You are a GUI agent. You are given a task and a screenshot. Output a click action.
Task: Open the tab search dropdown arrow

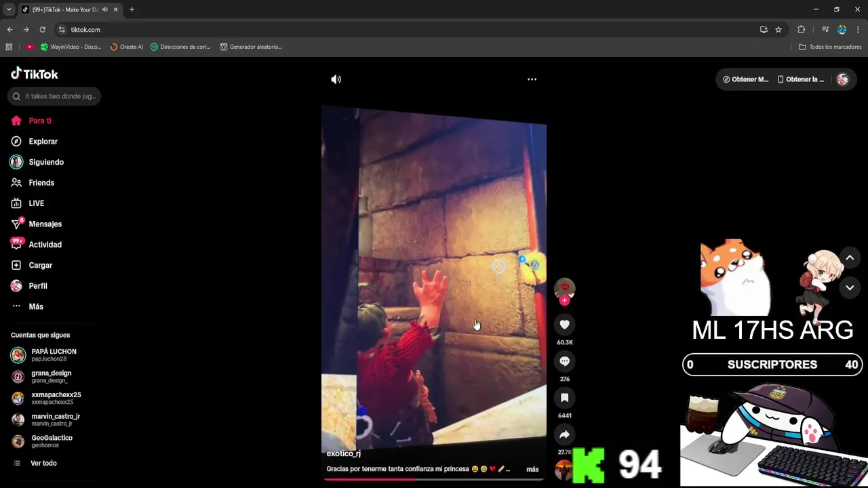pyautogui.click(x=9, y=9)
